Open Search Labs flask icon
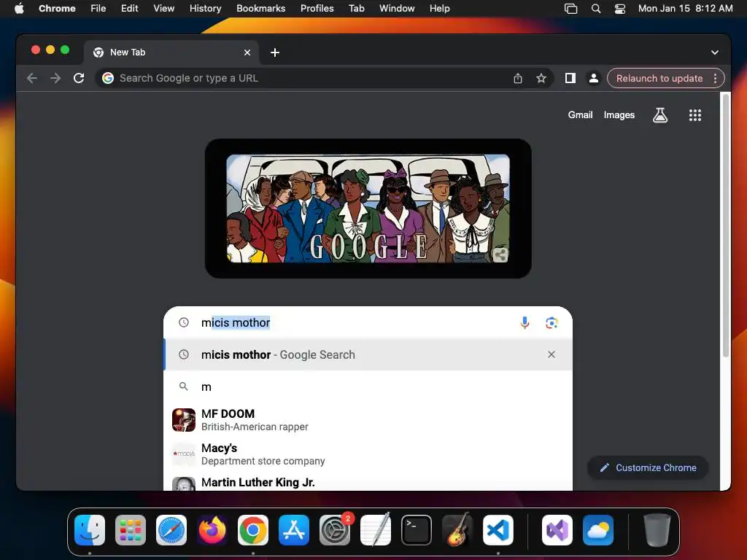 (659, 115)
